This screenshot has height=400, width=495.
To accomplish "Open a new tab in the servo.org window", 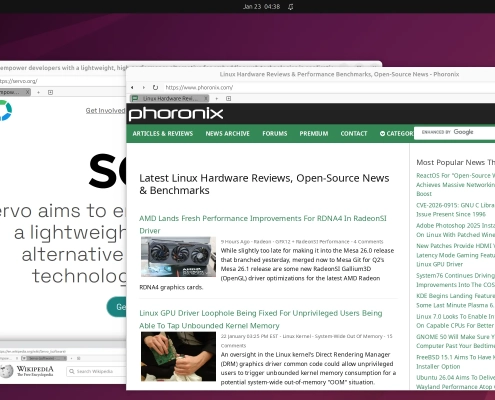I will (x=38, y=92).
